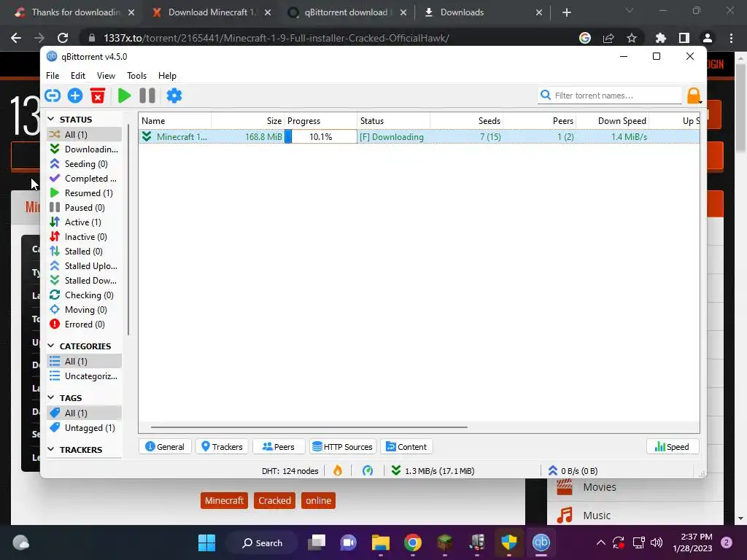Switch to the Downloads browser tab

[484, 12]
